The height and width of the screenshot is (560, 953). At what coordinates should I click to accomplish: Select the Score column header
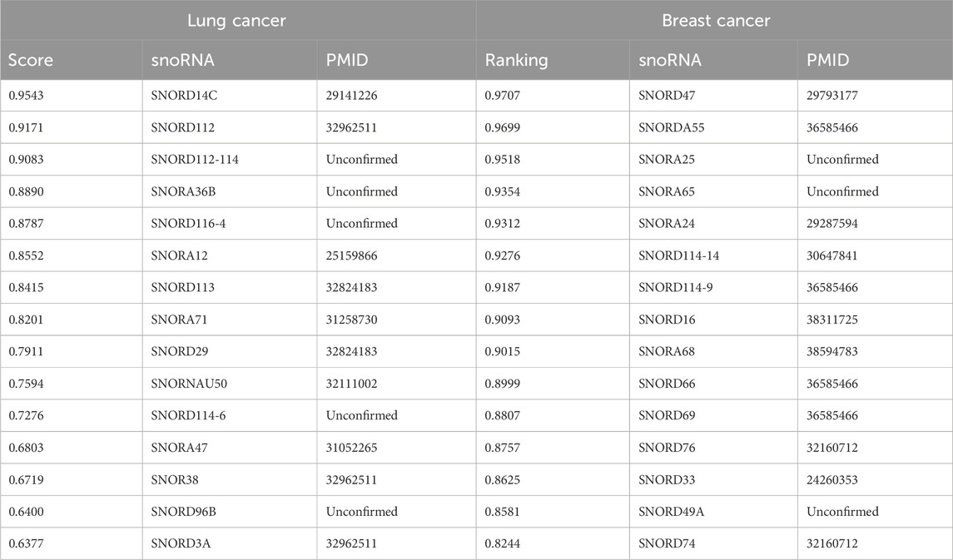tap(31, 61)
